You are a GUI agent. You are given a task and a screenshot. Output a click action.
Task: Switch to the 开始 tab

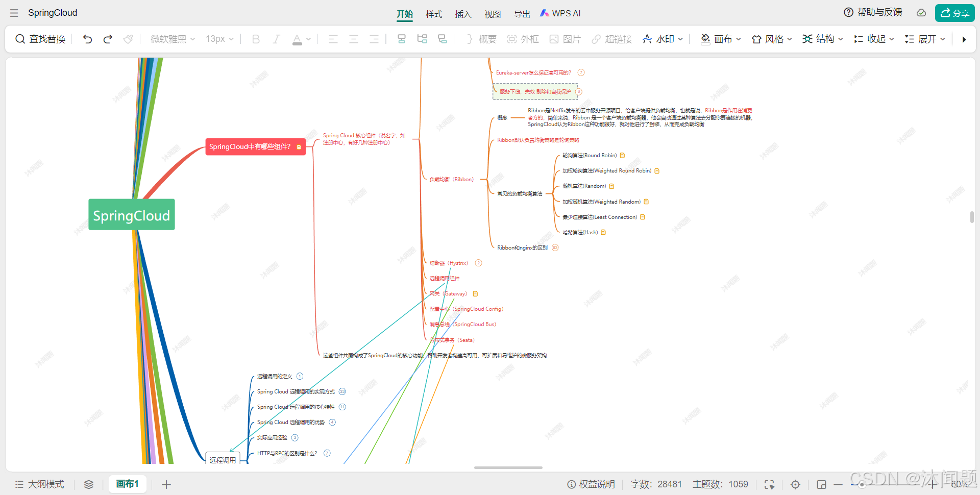pos(405,14)
